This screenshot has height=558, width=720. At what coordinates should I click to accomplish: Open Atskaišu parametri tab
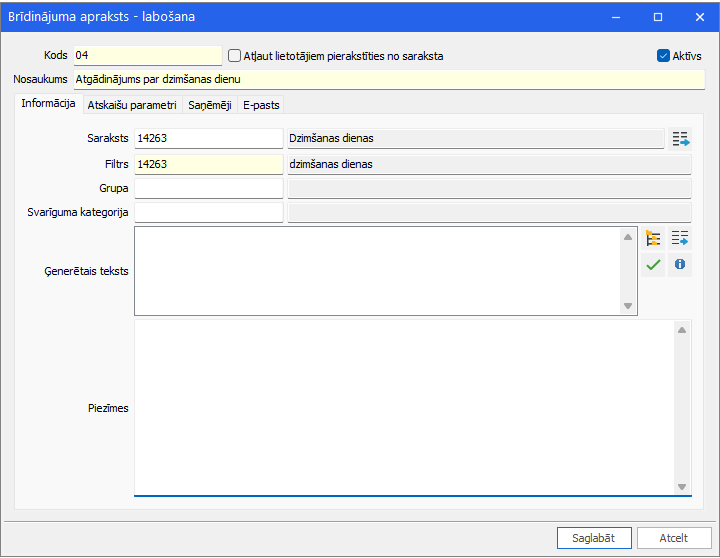point(132,105)
